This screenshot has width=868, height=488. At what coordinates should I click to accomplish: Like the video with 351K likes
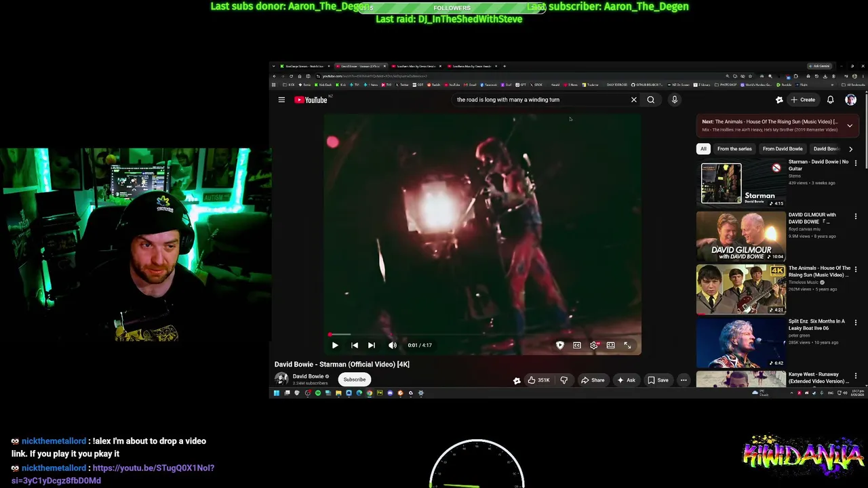pos(538,380)
